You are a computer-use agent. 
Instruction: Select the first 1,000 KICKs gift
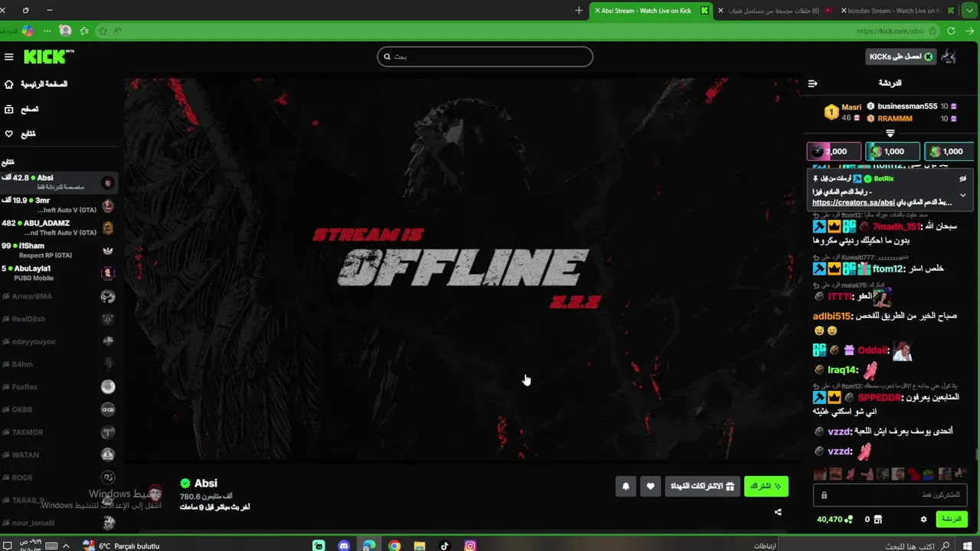893,152
